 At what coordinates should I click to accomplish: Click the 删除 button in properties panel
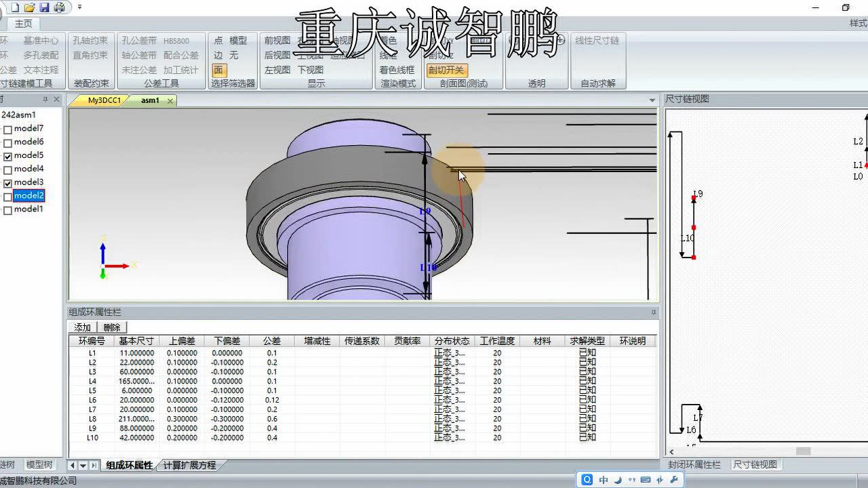click(x=112, y=327)
